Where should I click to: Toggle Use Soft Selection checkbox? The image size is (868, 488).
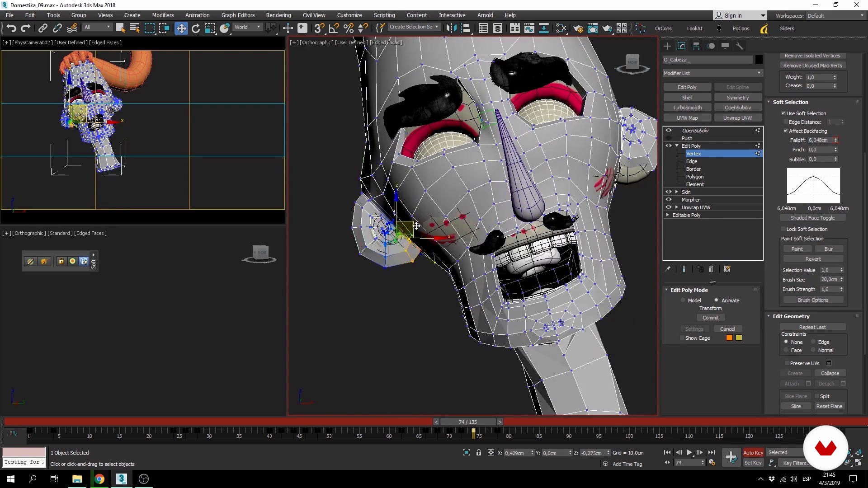(x=783, y=113)
